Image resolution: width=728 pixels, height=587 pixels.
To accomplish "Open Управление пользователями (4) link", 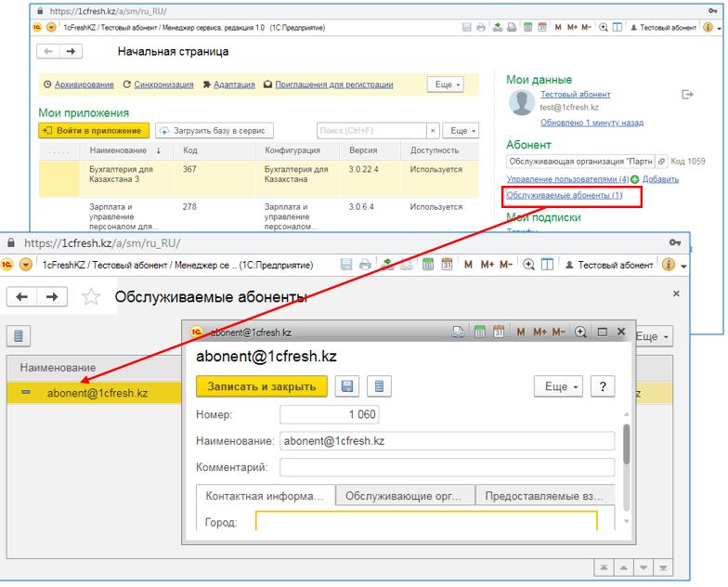I will click(x=568, y=179).
